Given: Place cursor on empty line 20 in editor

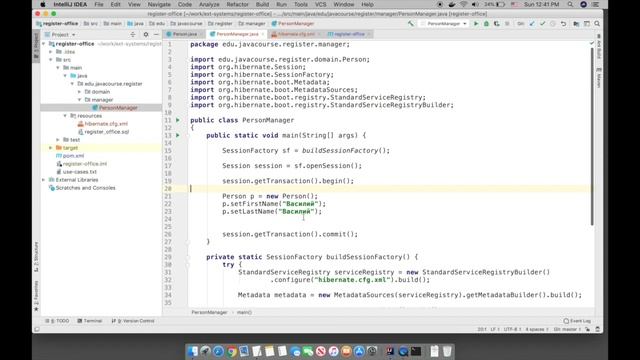Looking at the screenshot, I should 391,189.
